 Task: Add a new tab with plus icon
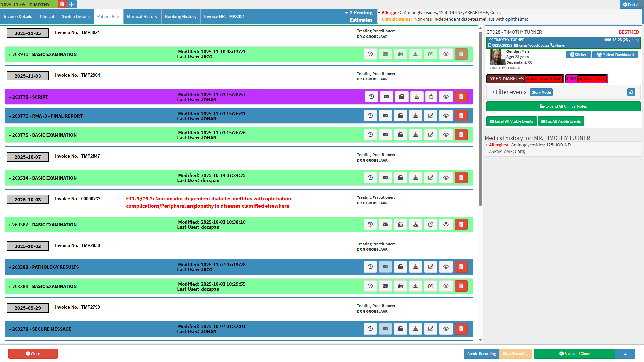coord(72,4)
